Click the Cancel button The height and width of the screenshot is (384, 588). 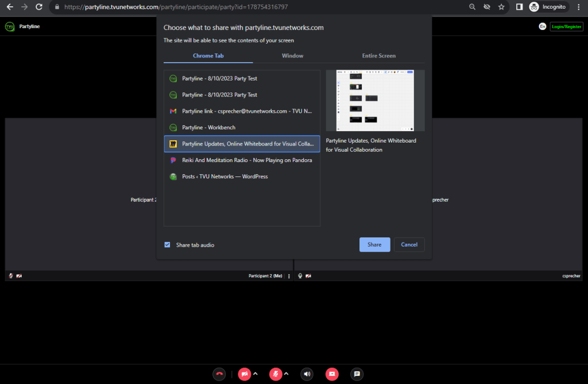coord(409,245)
